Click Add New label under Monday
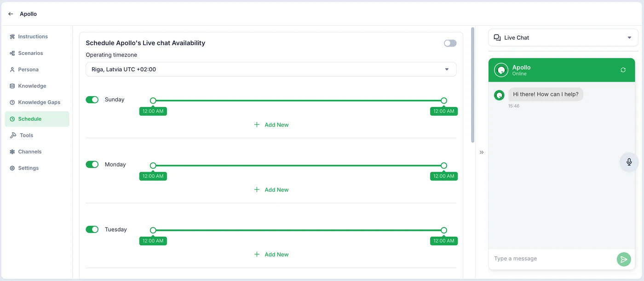The width and height of the screenshot is (644, 281). 276,190
